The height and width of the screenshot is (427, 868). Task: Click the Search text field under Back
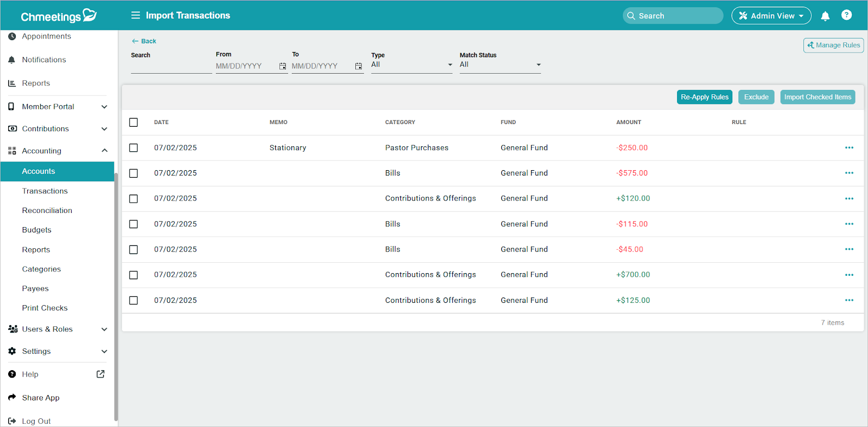click(171, 67)
